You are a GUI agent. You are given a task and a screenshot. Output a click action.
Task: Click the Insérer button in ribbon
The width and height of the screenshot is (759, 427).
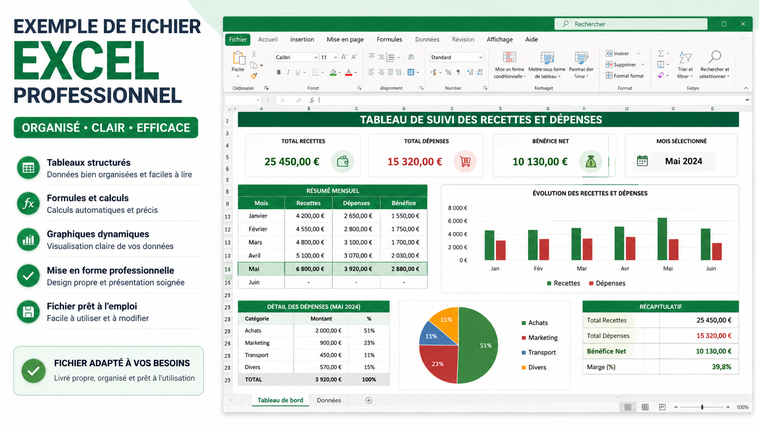618,54
